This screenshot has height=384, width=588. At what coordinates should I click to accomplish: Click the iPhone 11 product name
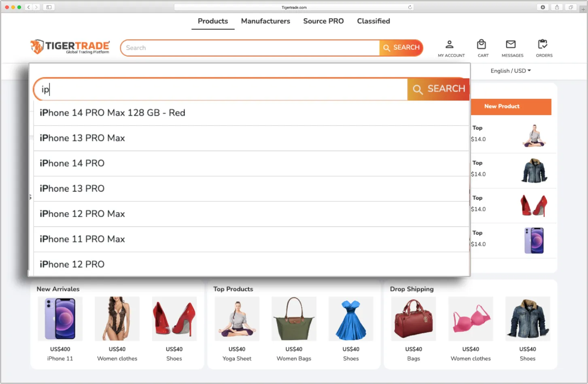coord(60,358)
